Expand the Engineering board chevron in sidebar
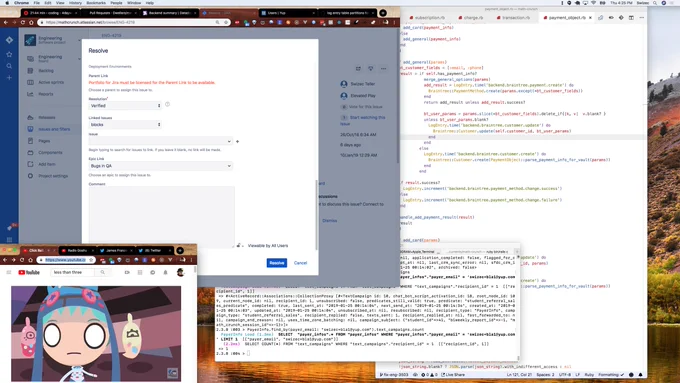Image resolution: width=680 pixels, height=383 pixels. click(79, 59)
